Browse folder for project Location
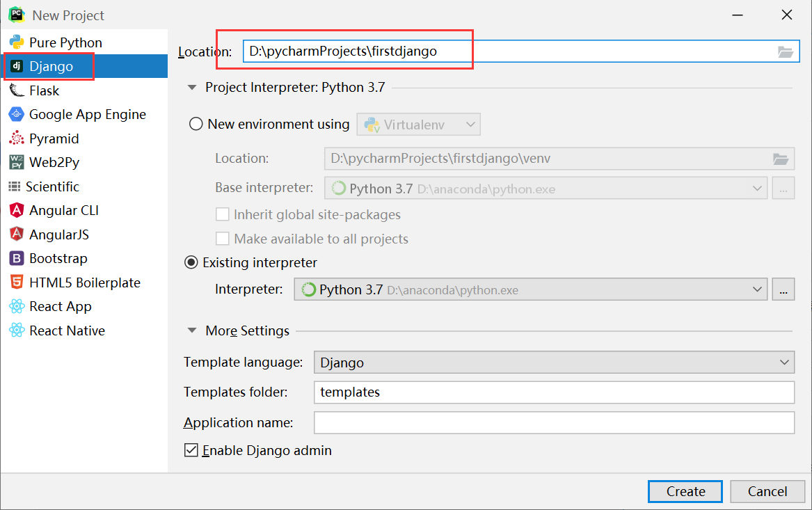Viewport: 812px width, 510px height. click(785, 51)
